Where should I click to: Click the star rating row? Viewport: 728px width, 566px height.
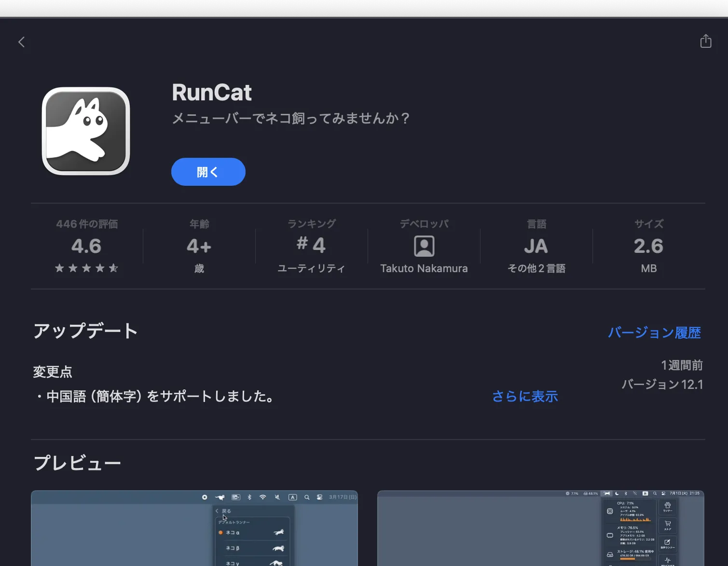pyautogui.click(x=86, y=268)
